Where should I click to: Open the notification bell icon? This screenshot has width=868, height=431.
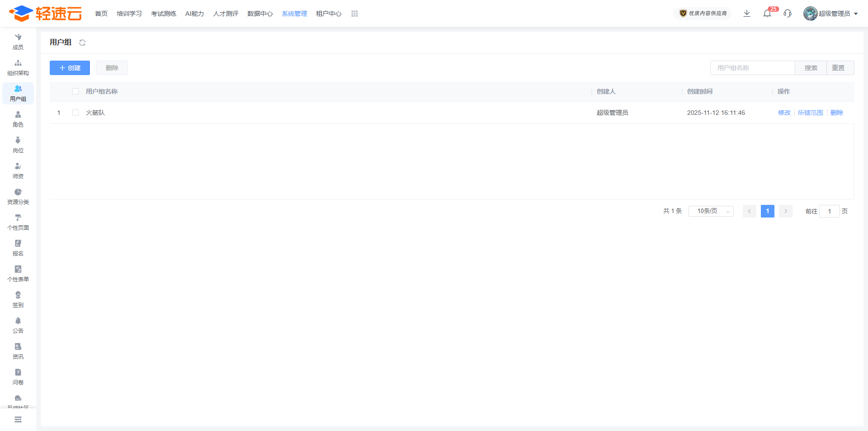tap(767, 14)
